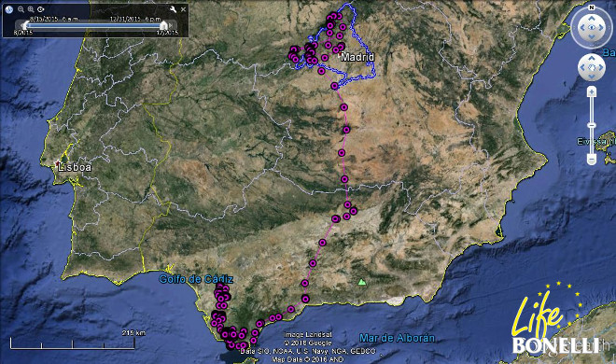Step time forward with right arrow
Viewport: 616px width, 364px height.
click(x=172, y=25)
